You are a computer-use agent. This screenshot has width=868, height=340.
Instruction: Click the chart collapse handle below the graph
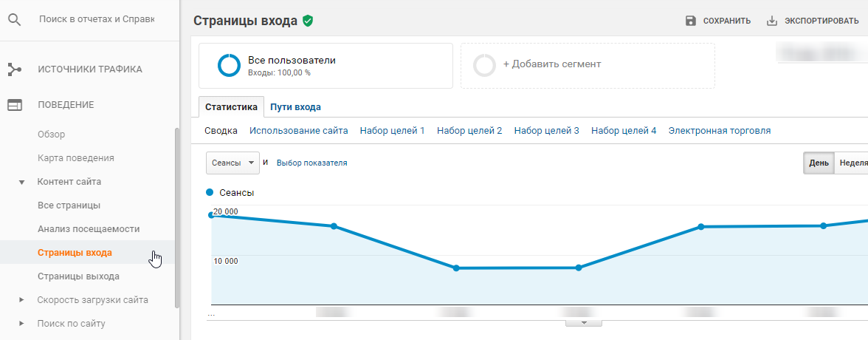tap(583, 323)
